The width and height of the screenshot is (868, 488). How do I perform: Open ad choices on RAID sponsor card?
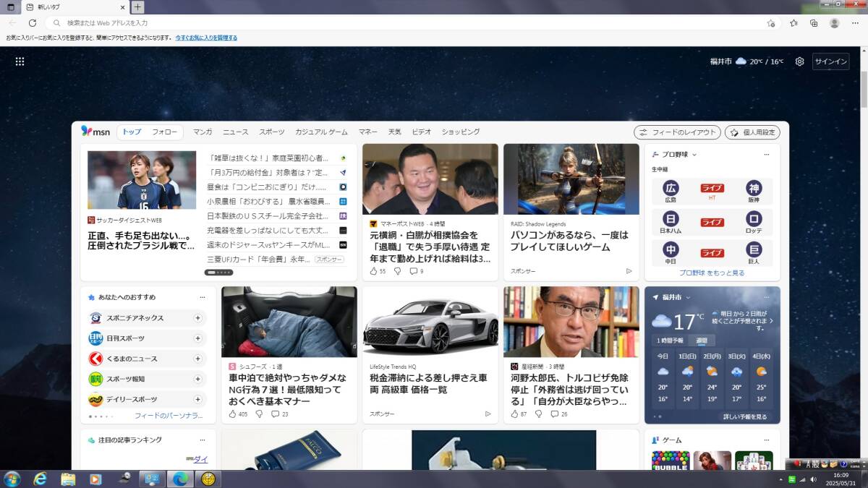[x=629, y=271]
